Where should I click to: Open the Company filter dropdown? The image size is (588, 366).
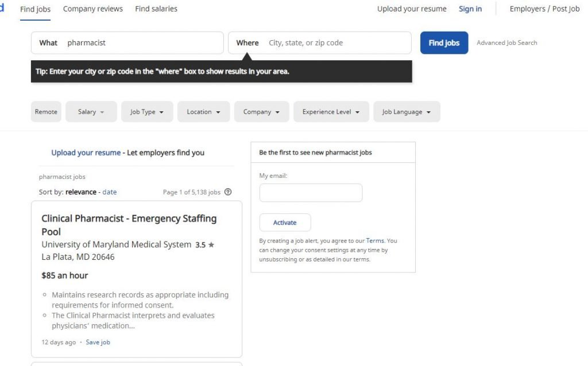[x=261, y=112]
